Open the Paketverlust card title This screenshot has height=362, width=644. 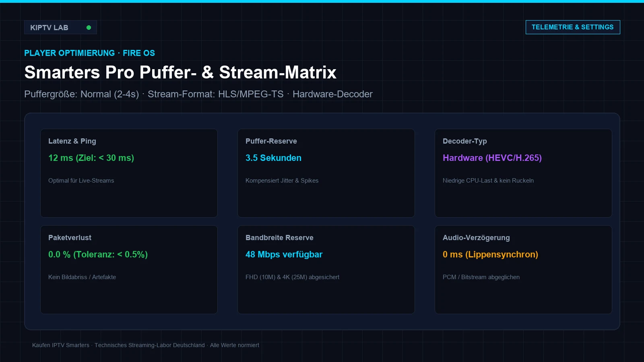(70, 238)
